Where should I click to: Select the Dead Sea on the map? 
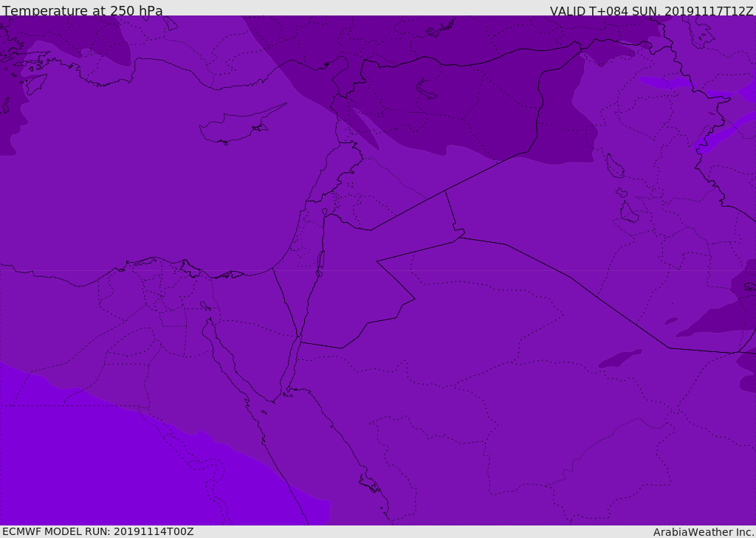coord(320,261)
